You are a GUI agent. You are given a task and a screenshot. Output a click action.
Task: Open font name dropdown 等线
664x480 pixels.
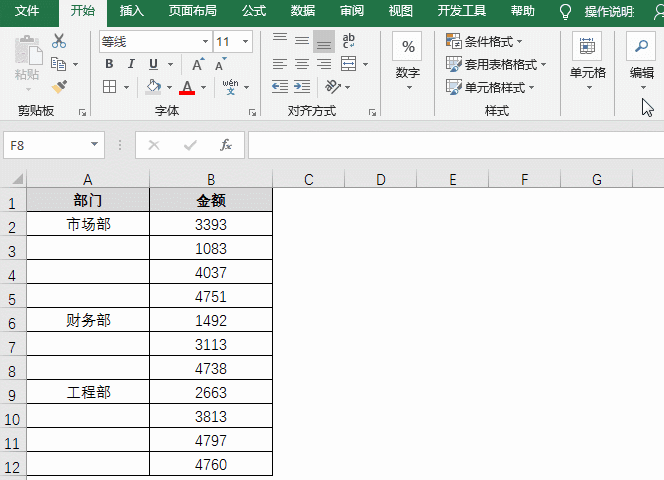pyautogui.click(x=205, y=42)
